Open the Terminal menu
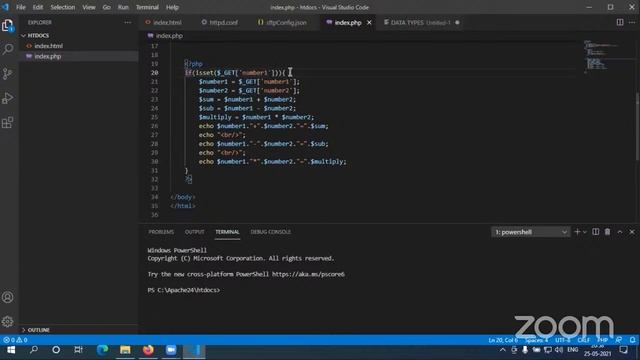Viewport: 640px width, 360px height. coord(147,7)
